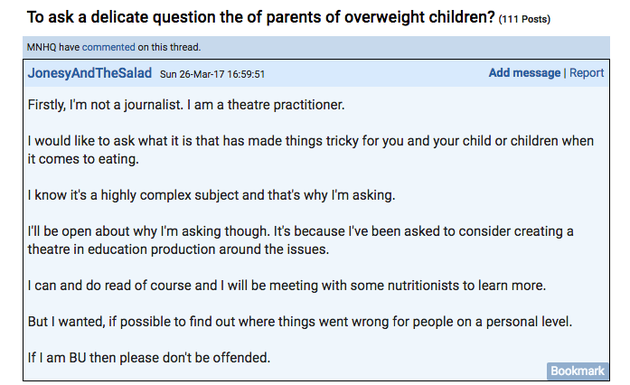Click the post timestamp Sun 26-Mar-17
The height and width of the screenshot is (385, 630).
(212, 74)
